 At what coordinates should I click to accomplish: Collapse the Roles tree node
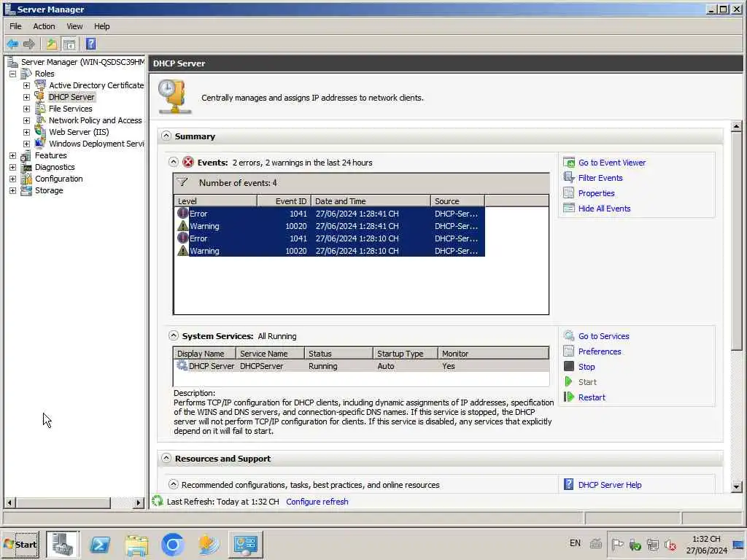[13, 74]
